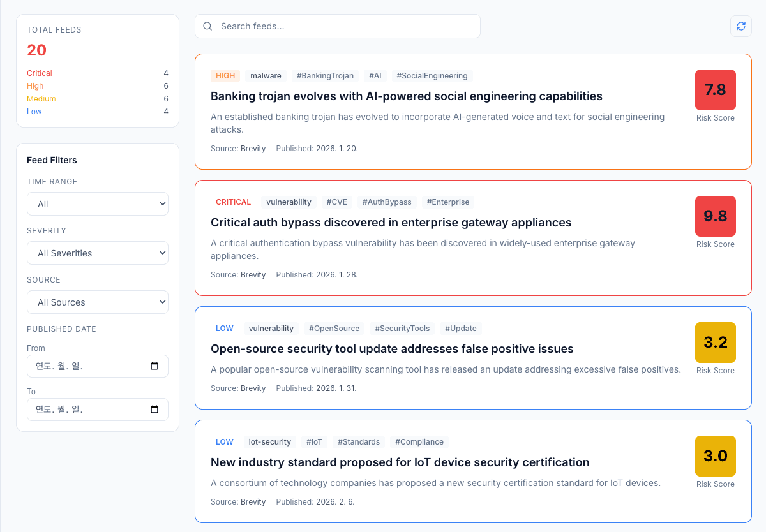Image resolution: width=766 pixels, height=532 pixels.
Task: Open the To date calendar picker icon
Action: 154,410
